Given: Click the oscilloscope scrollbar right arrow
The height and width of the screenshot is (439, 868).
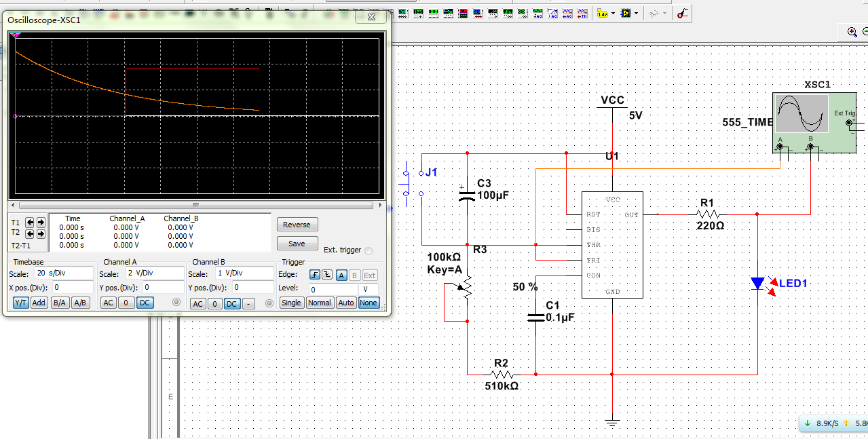Looking at the screenshot, I should point(379,205).
